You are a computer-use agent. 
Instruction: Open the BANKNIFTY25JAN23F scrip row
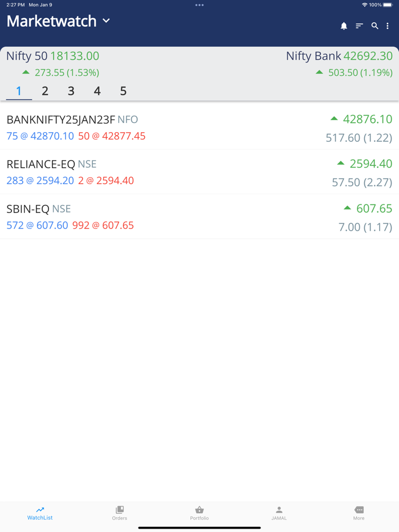point(199,128)
